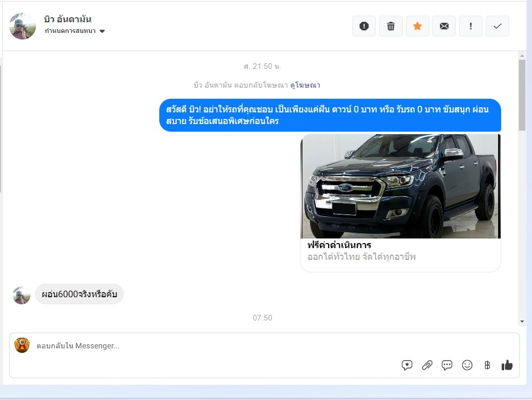Viewport: 532px width, 400px height.
Task: Click the บิว อันดามัน contact name
Action: click(x=68, y=20)
